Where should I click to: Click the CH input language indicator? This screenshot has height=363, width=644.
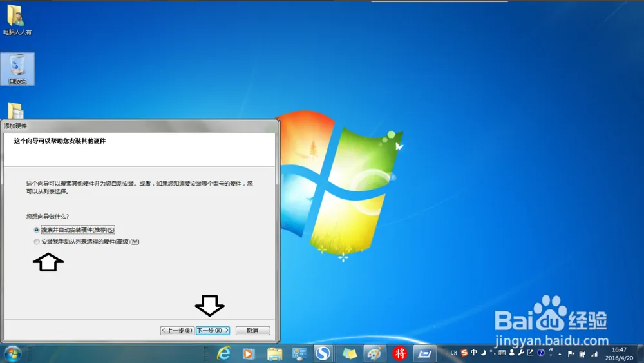point(454,353)
